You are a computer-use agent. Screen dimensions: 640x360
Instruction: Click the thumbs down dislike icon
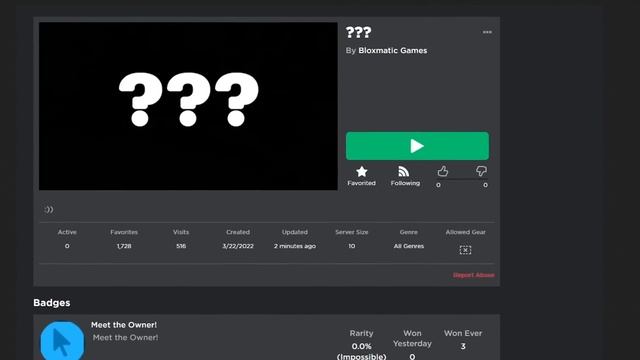point(481,171)
